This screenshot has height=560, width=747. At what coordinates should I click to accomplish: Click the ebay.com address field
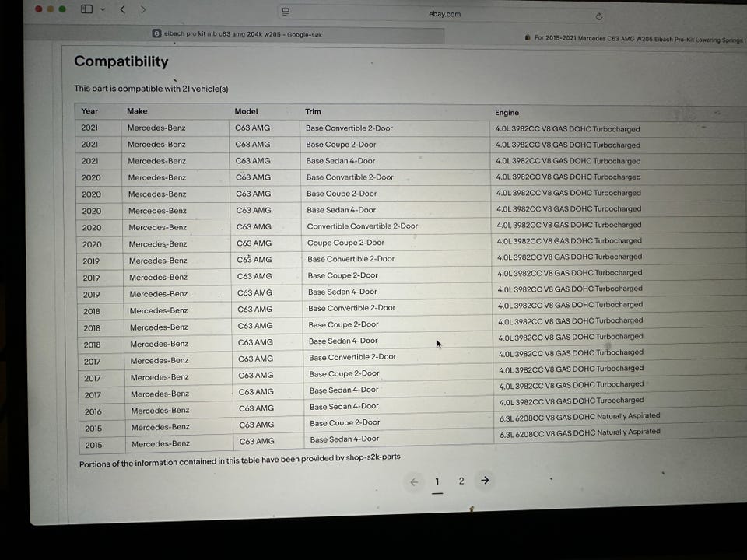coord(443,14)
